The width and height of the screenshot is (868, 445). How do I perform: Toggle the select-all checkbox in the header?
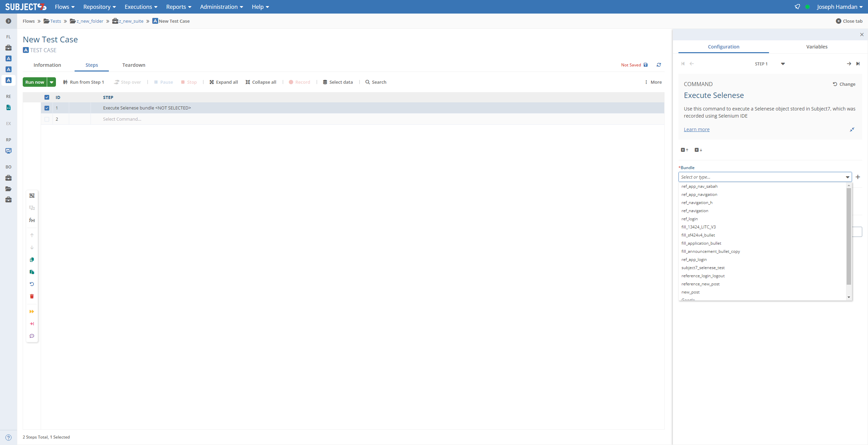[x=47, y=97]
